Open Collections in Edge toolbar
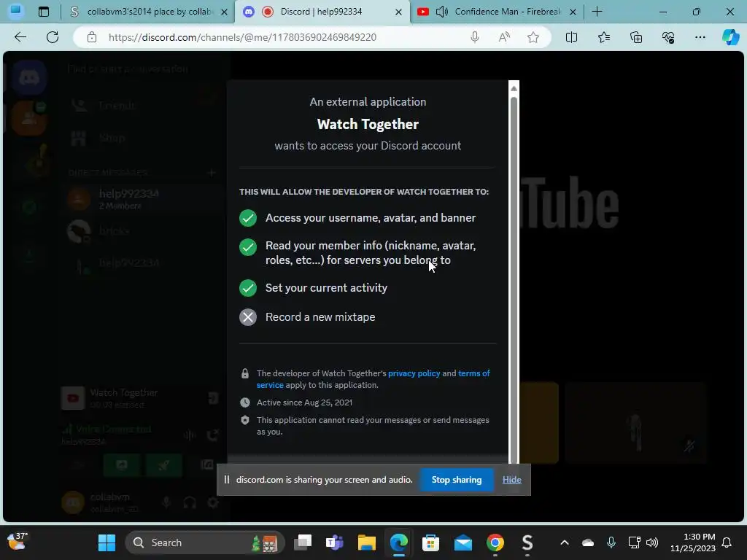 (636, 37)
